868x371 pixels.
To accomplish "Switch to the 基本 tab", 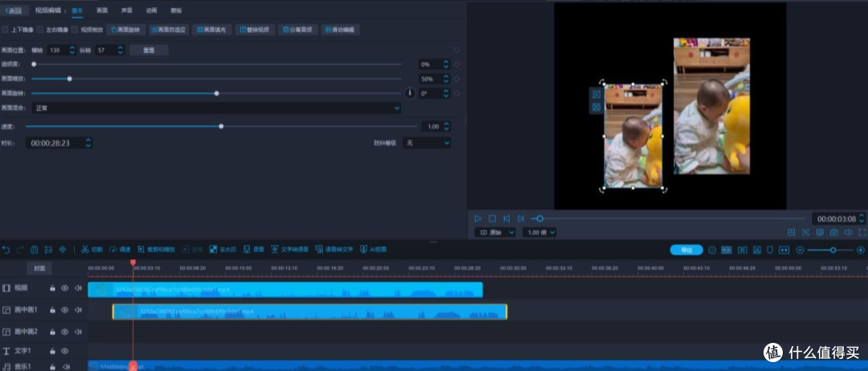I will tap(77, 10).
